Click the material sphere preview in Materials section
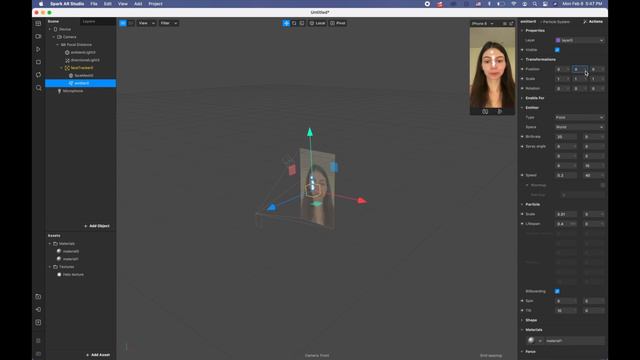This screenshot has height=360, width=640. (x=531, y=340)
